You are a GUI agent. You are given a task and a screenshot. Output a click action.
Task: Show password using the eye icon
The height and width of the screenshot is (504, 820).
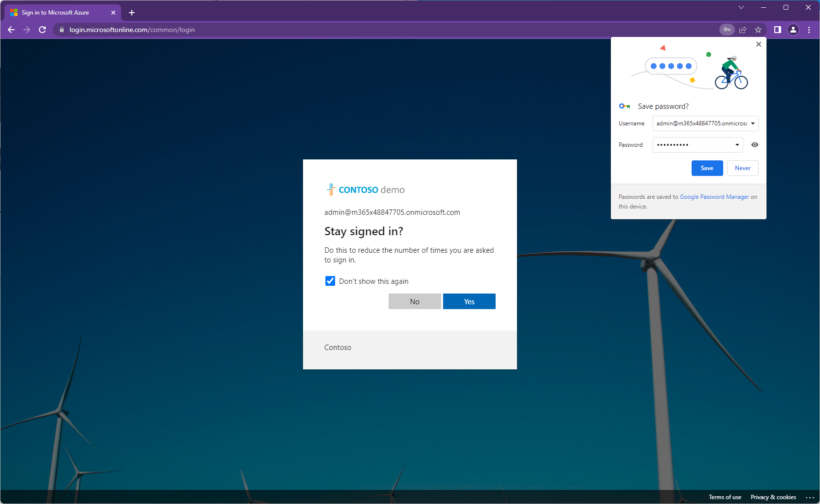[755, 145]
